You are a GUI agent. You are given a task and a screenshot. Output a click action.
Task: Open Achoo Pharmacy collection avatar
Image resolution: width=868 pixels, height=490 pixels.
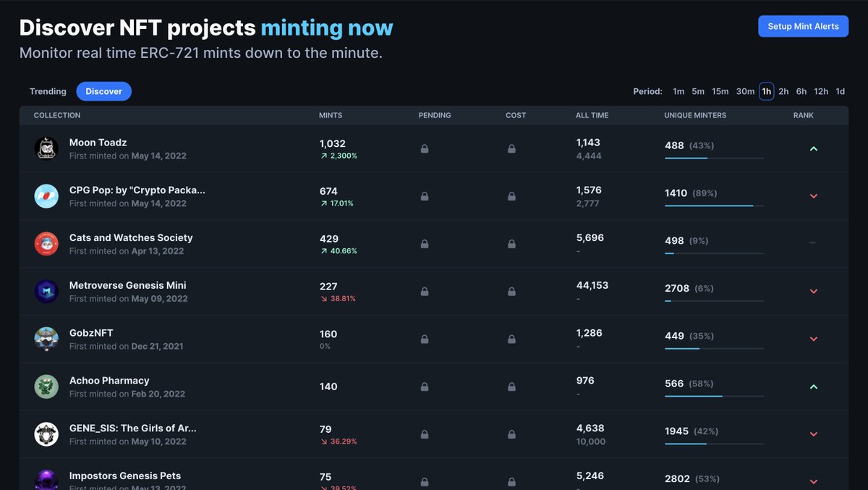coord(46,386)
